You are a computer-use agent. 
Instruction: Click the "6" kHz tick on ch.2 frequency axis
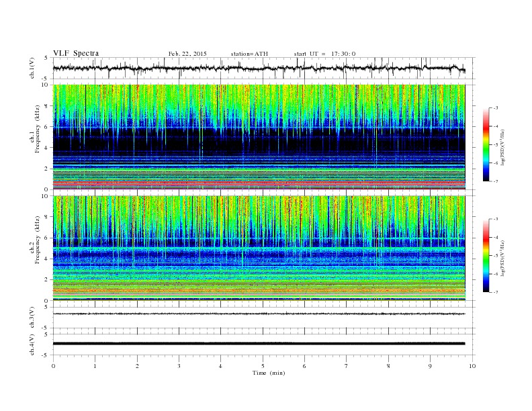click(x=46, y=238)
